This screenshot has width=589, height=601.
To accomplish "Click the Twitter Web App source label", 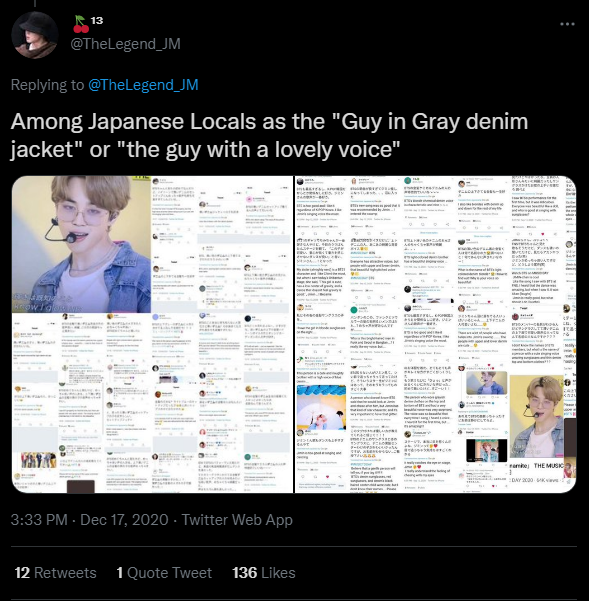I will (237, 520).
